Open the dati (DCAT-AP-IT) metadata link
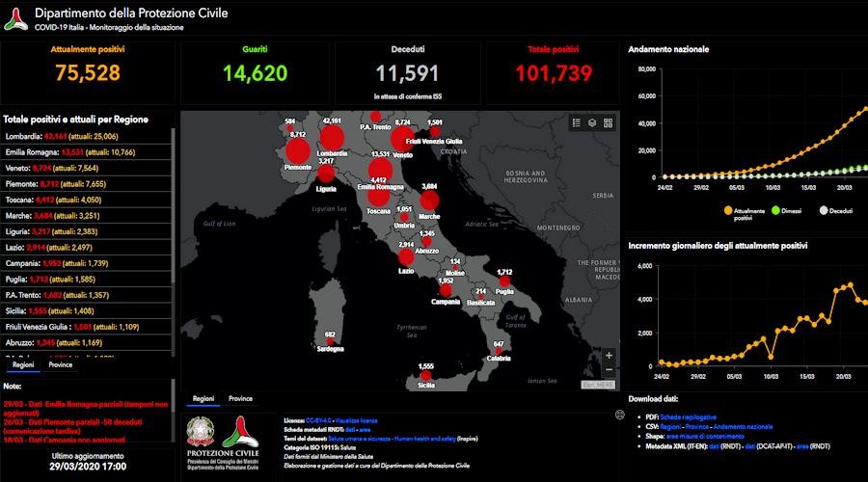The width and height of the screenshot is (868, 482). pos(750,446)
